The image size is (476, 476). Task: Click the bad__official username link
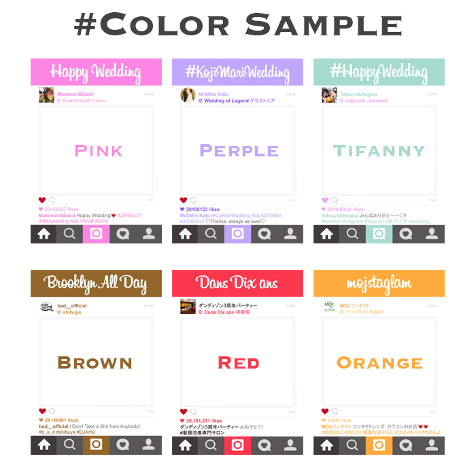pyautogui.click(x=72, y=306)
